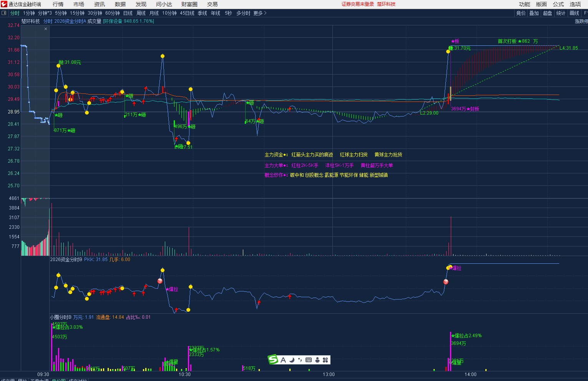Open the 选项 menu in the top bar
588x381 pixels.
pos(575,4)
